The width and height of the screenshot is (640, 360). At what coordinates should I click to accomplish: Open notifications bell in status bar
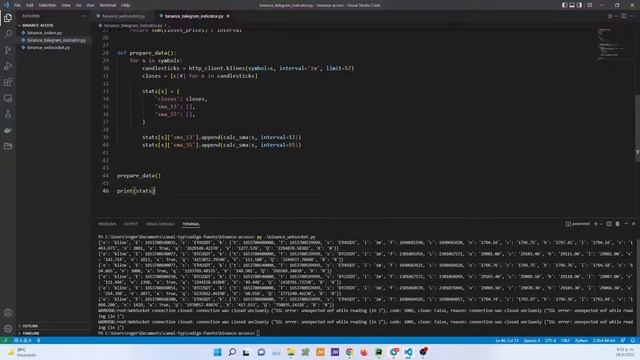click(633, 340)
